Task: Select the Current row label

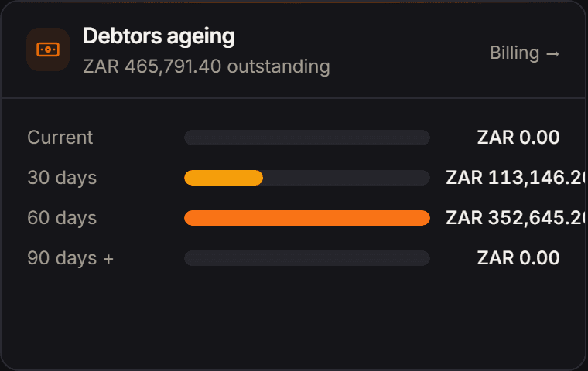Action: point(60,138)
